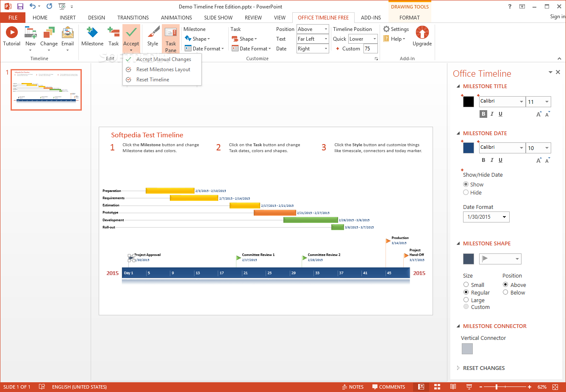The image size is (566, 392).
Task: Select slide 1 thumbnail
Action: click(x=46, y=90)
